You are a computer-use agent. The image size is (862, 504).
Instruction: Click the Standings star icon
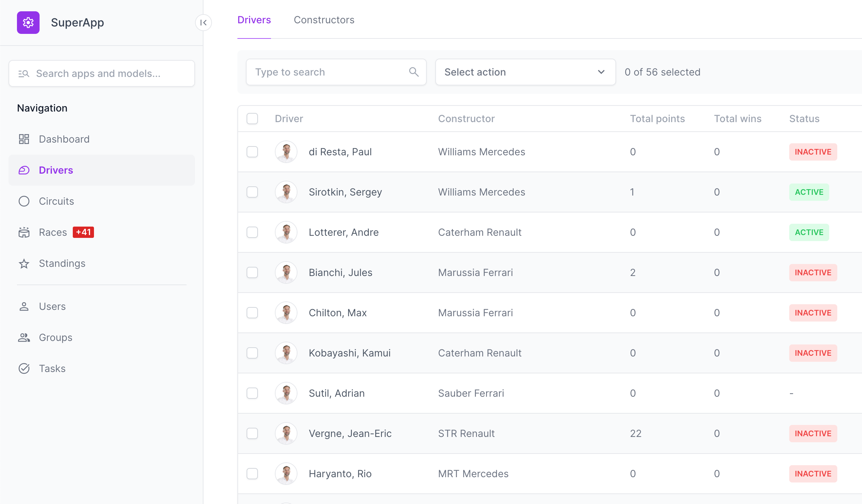pos(24,263)
